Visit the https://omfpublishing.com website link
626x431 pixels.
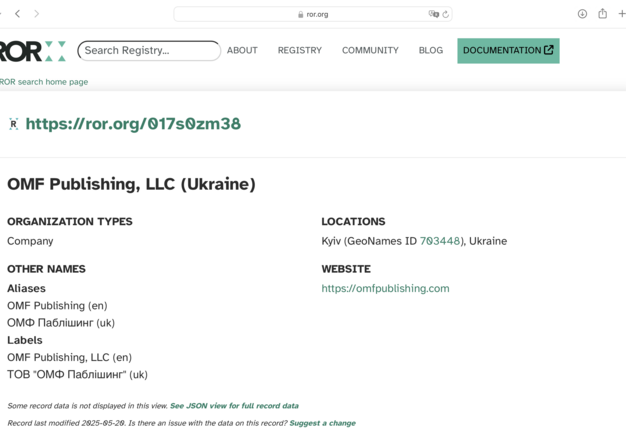(385, 289)
